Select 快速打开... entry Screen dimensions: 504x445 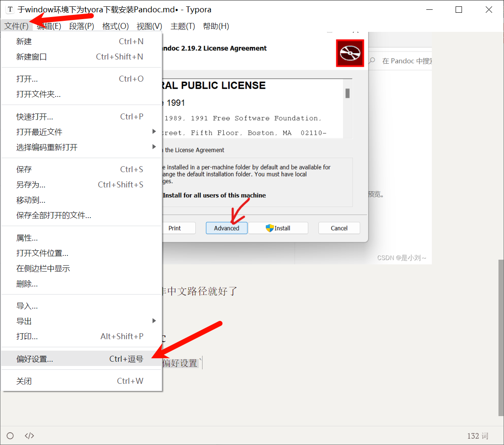(82, 116)
